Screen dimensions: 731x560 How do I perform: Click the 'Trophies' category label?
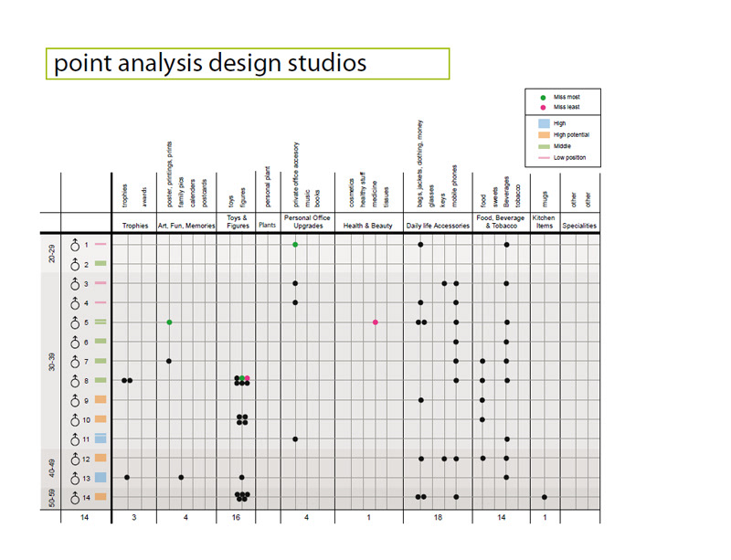(135, 226)
